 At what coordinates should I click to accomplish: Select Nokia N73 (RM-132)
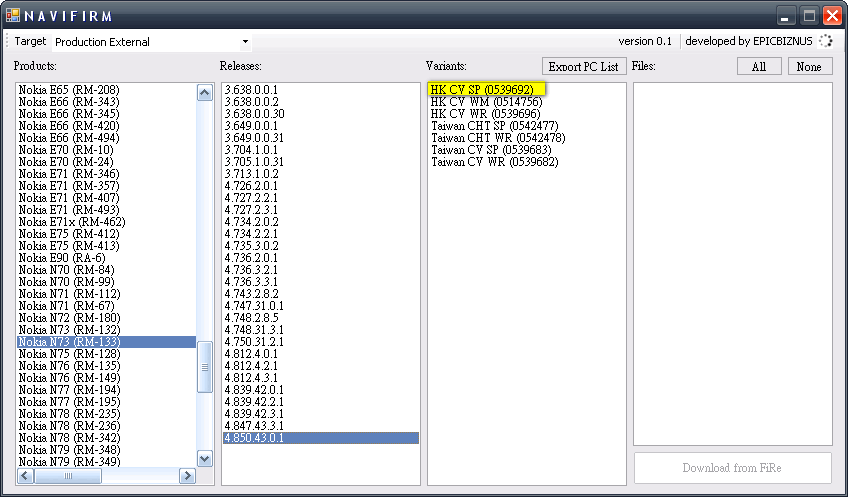(x=69, y=330)
